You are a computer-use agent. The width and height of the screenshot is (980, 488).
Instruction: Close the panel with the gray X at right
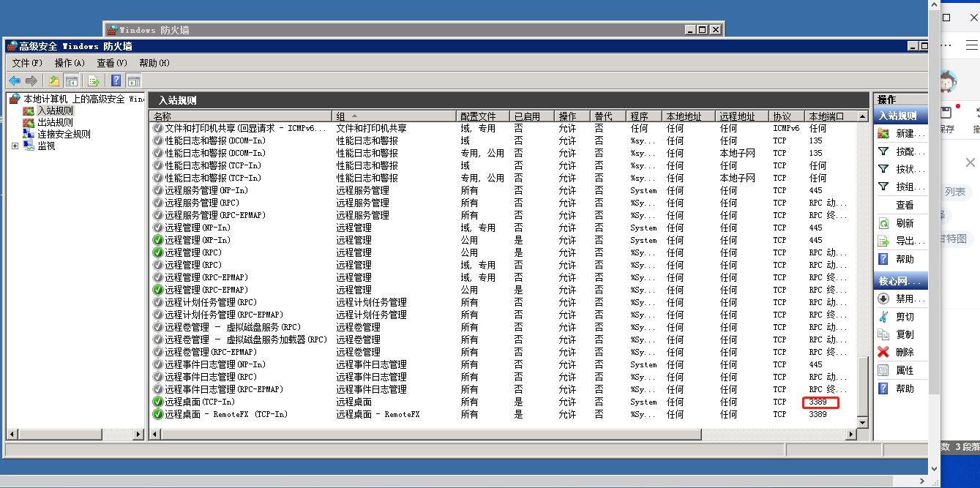pyautogui.click(x=970, y=162)
